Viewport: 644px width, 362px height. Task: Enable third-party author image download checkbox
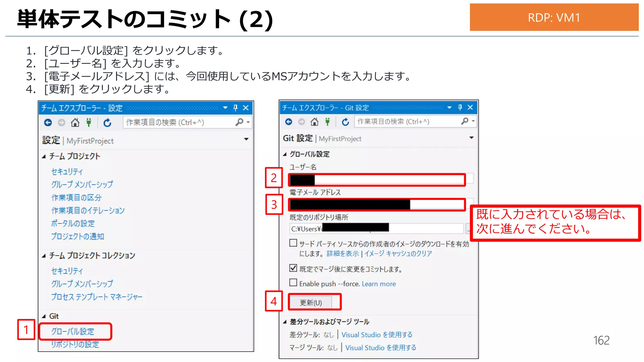pos(293,243)
